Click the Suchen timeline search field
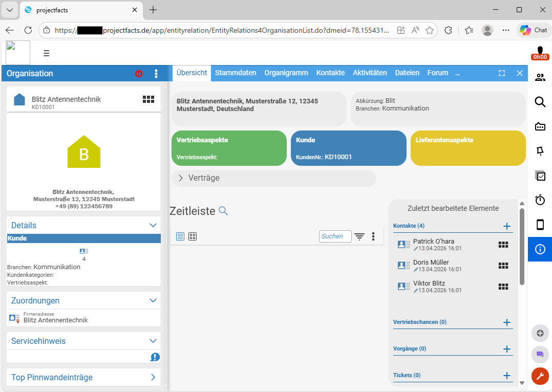Image resolution: width=552 pixels, height=392 pixels. [335, 236]
